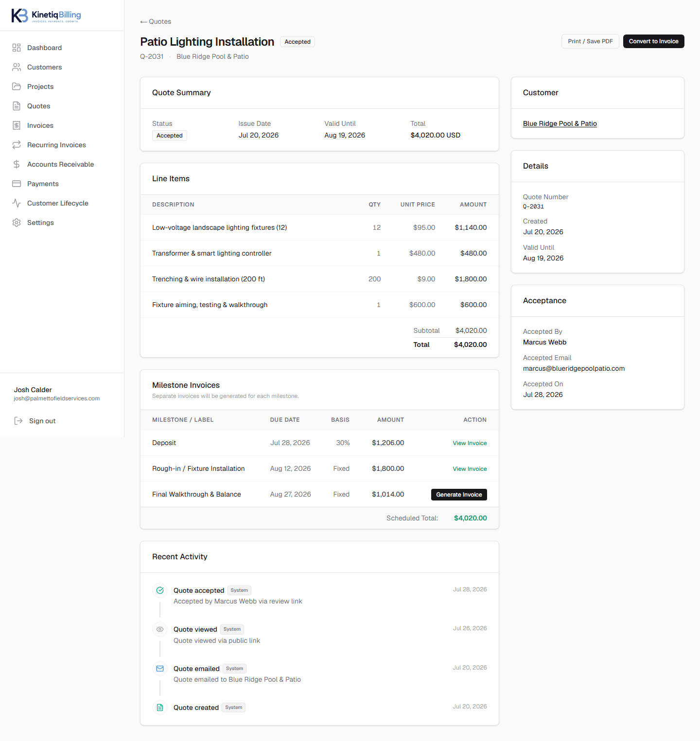
Task: Click the Sign out arrow icon
Action: [x=18, y=421]
